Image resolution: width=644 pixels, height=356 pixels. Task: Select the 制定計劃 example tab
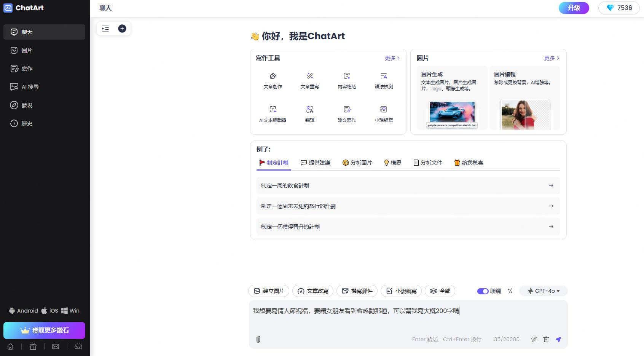(274, 163)
